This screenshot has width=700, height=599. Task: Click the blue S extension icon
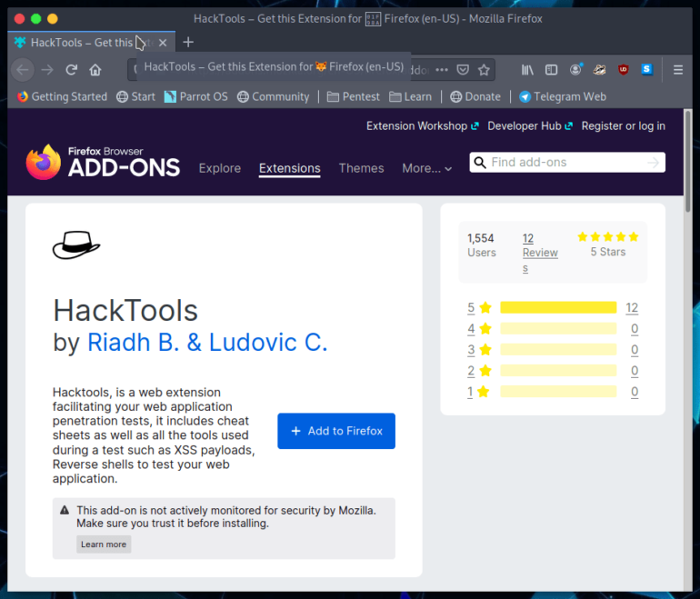pyautogui.click(x=647, y=70)
